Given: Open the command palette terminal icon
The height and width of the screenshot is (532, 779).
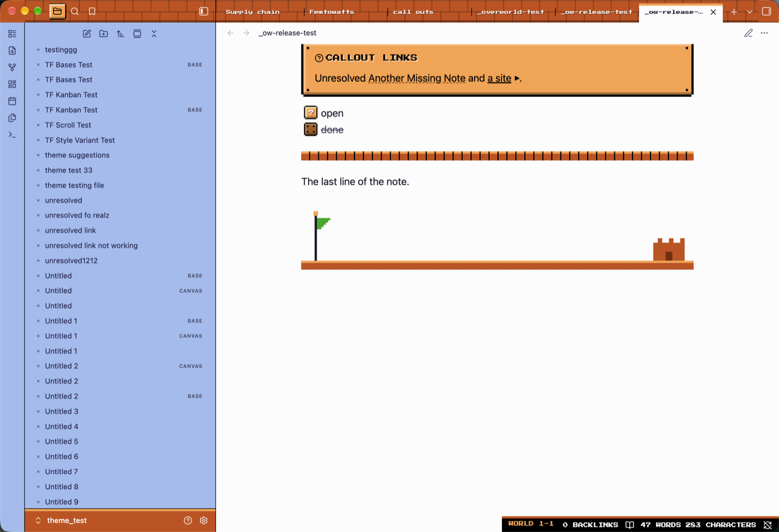Looking at the screenshot, I should [x=12, y=135].
